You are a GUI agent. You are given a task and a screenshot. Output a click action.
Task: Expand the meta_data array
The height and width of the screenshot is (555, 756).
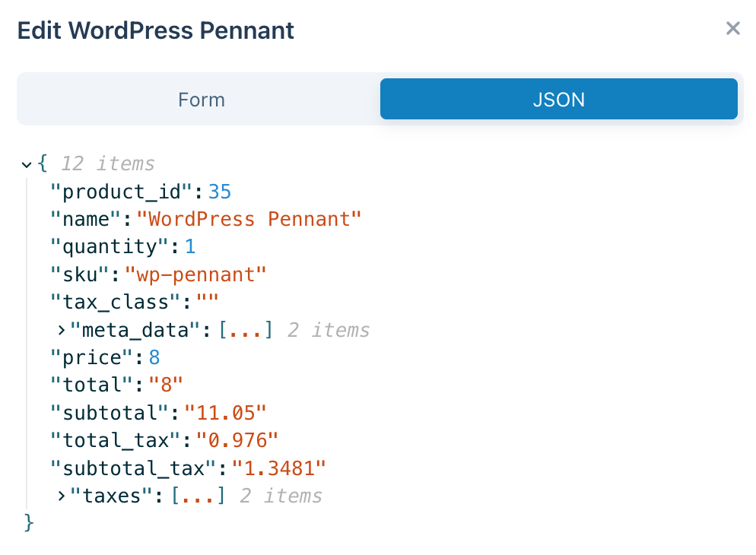62,331
